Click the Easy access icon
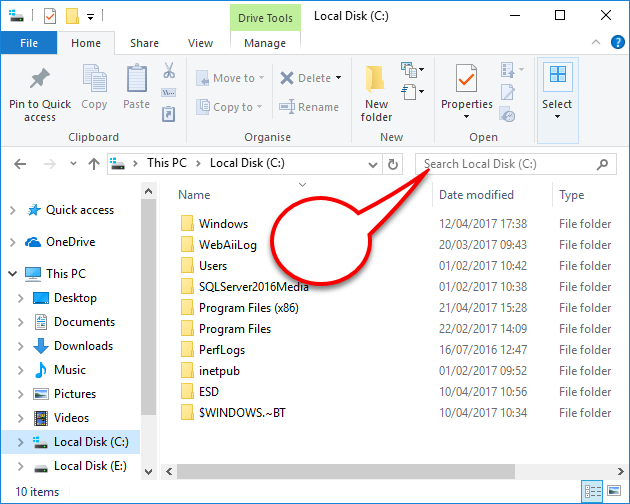 click(409, 92)
